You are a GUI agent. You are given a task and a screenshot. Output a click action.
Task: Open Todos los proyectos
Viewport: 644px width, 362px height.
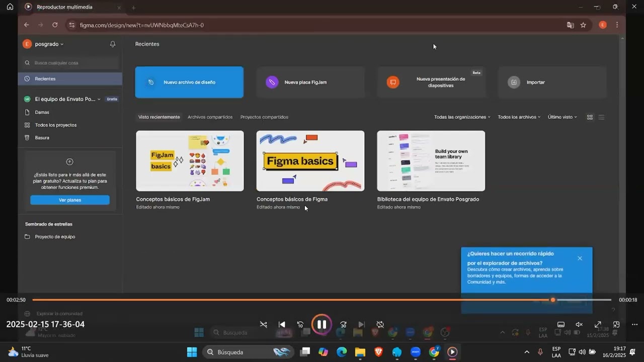tap(56, 125)
